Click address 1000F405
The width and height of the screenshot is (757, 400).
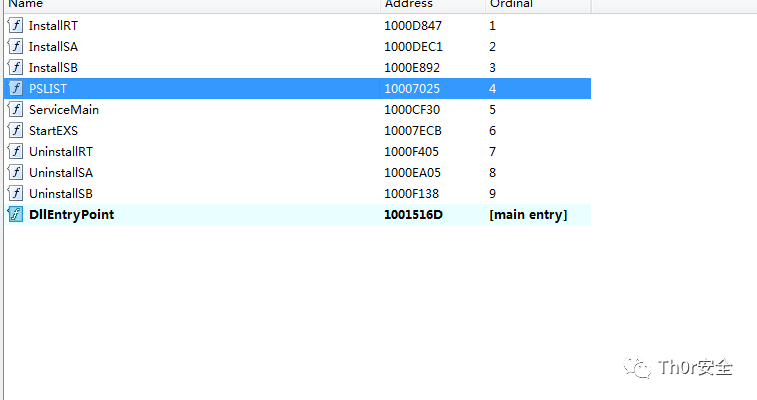[411, 152]
